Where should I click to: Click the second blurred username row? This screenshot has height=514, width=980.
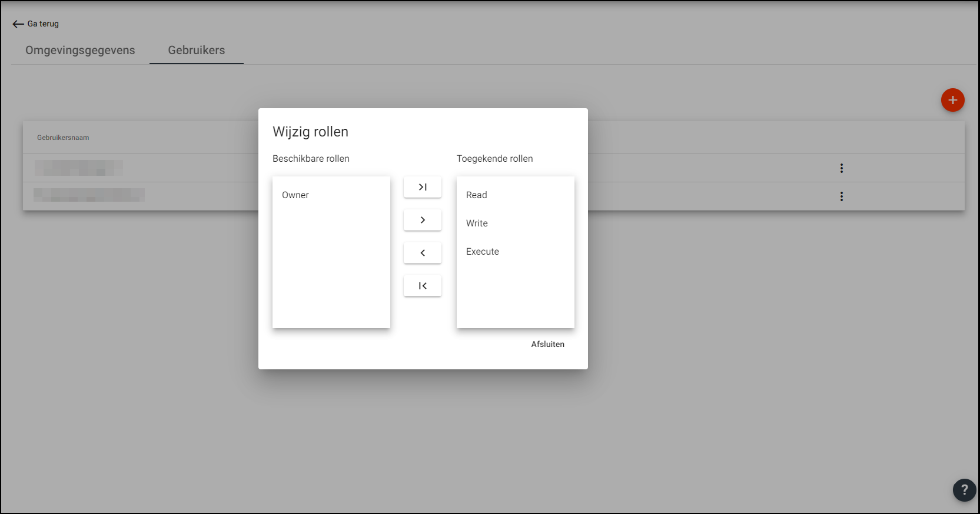point(89,195)
